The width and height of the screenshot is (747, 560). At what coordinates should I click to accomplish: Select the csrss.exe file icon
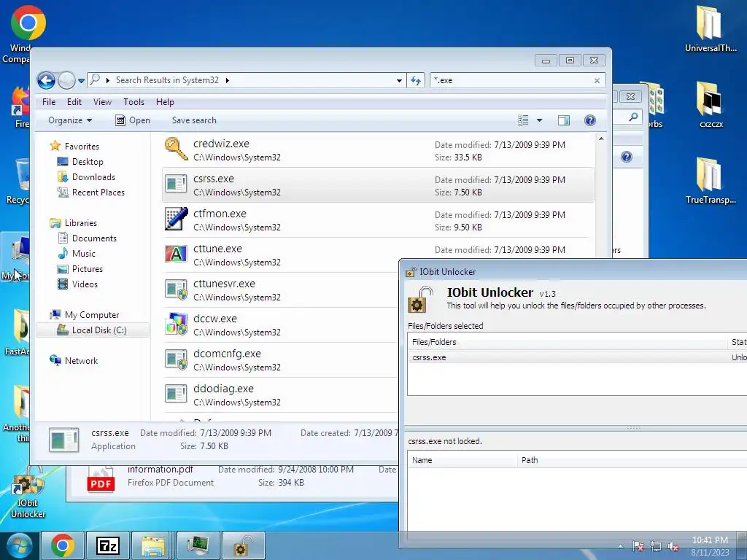[x=176, y=184]
